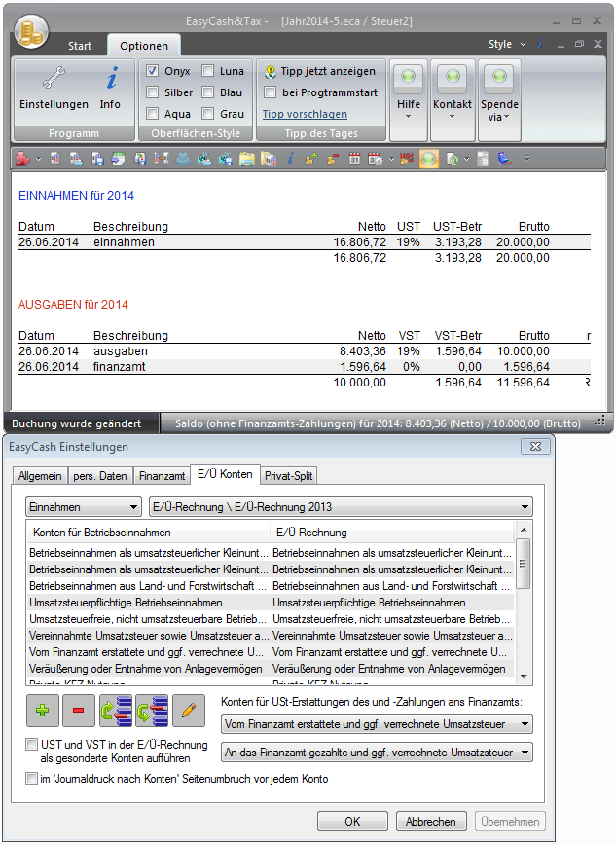
Task: Open the E/Ü-Rechnung 2013 dropdown
Action: [341, 507]
